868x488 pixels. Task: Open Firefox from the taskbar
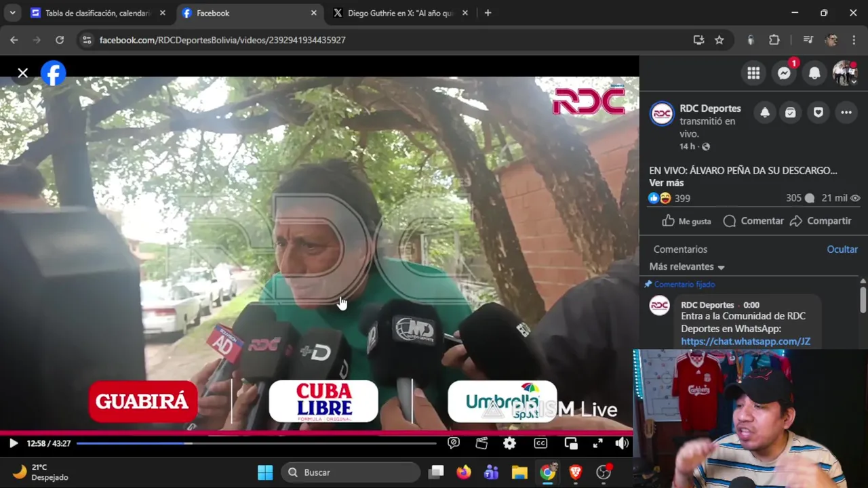464,472
